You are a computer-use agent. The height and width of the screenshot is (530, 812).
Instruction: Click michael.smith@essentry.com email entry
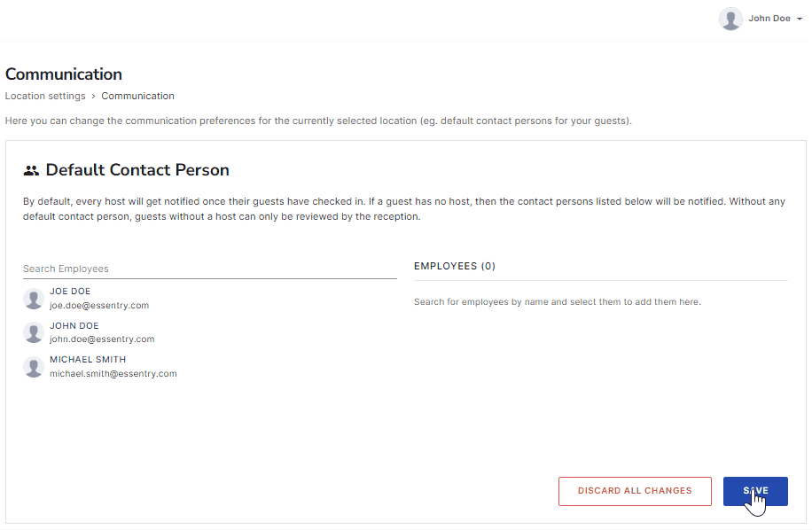tap(113, 373)
